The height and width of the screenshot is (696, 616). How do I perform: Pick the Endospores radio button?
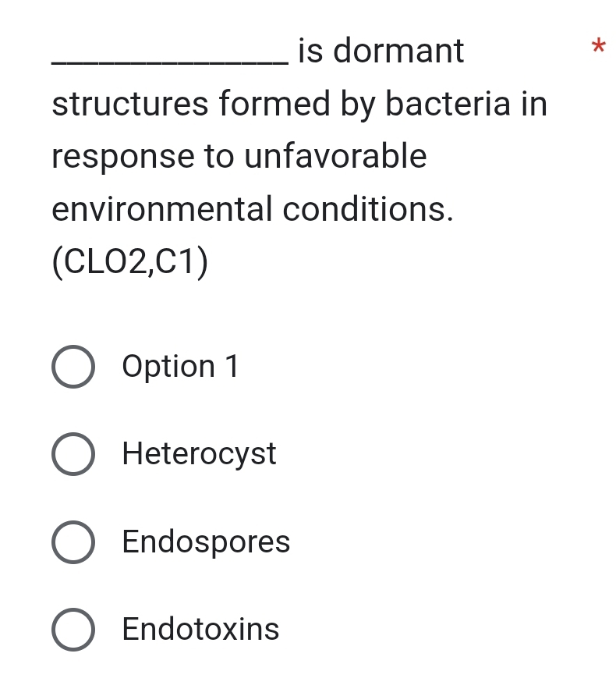click(x=74, y=542)
